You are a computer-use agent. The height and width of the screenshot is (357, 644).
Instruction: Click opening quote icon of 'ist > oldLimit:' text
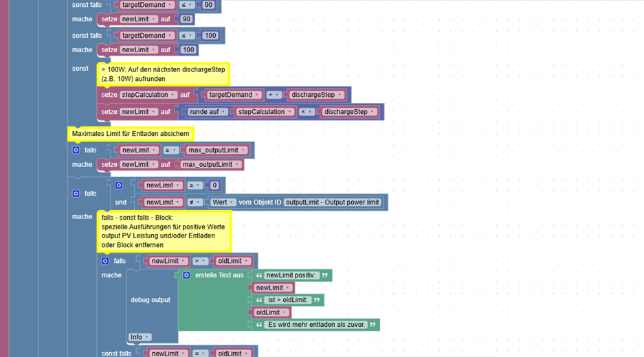(x=259, y=300)
